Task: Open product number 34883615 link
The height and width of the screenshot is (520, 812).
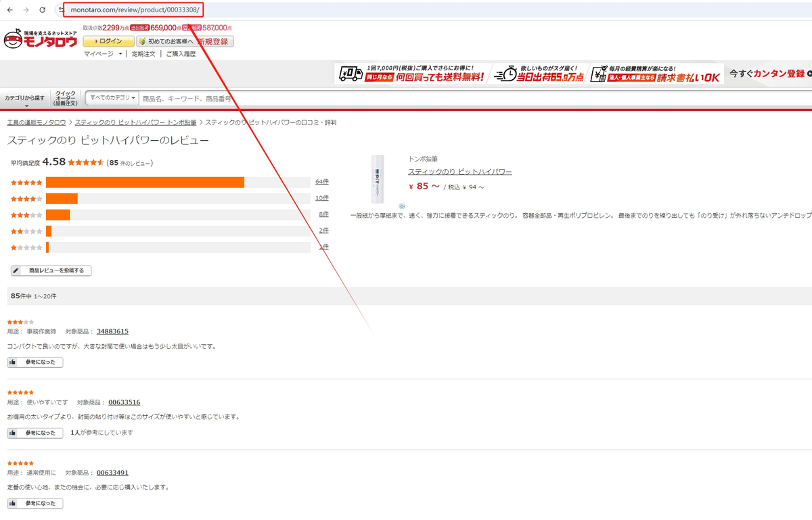Action: click(112, 331)
